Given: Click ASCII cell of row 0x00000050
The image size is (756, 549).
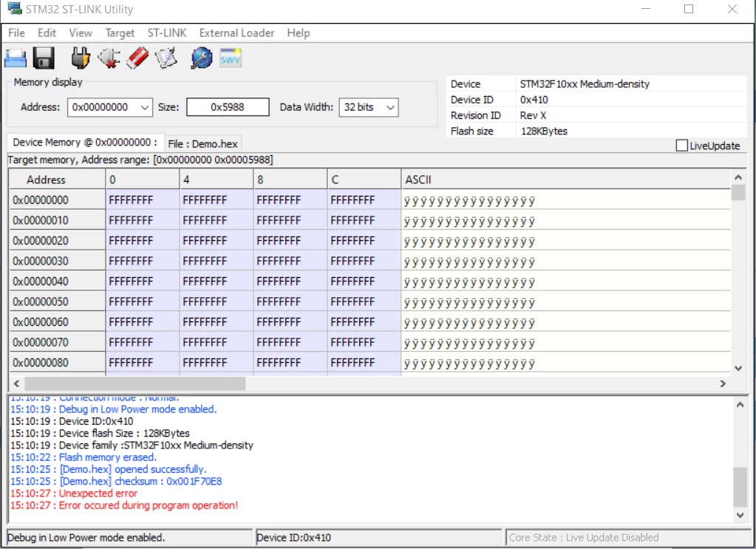Looking at the screenshot, I should (x=565, y=301).
